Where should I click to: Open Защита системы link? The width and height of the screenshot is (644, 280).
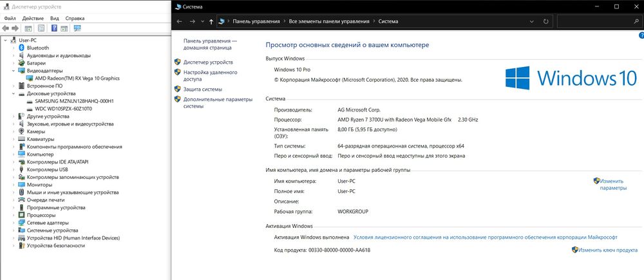coord(203,89)
